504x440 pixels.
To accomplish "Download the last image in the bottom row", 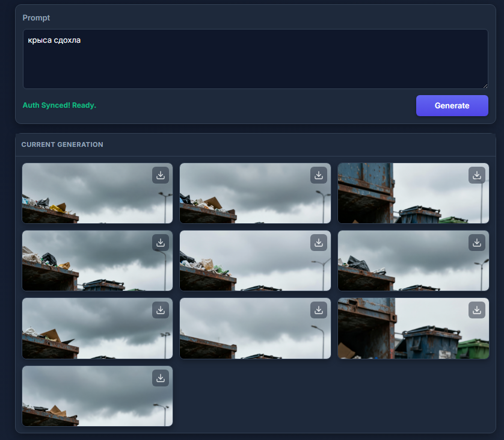I will point(161,378).
